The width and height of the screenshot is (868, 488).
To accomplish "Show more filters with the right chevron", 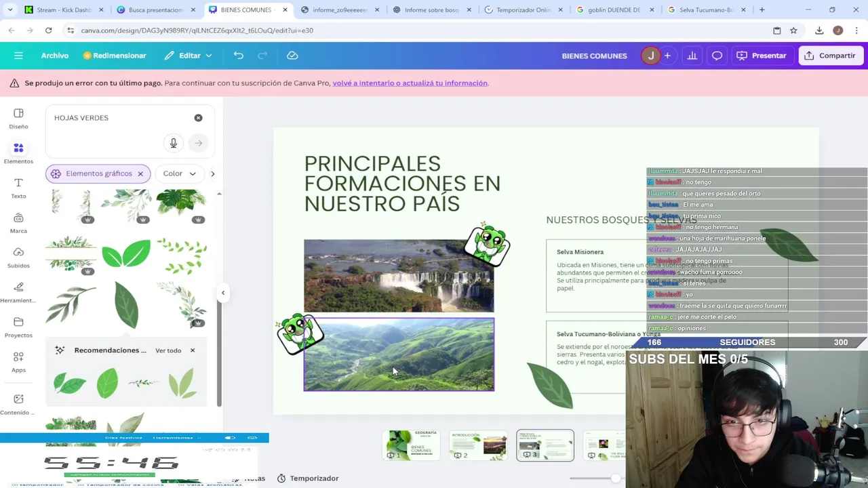I will click(212, 174).
